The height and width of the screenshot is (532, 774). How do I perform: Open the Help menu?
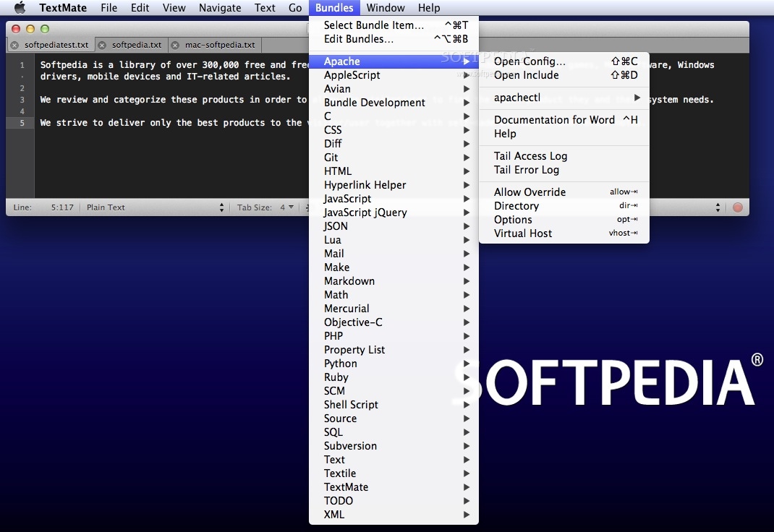tap(428, 7)
